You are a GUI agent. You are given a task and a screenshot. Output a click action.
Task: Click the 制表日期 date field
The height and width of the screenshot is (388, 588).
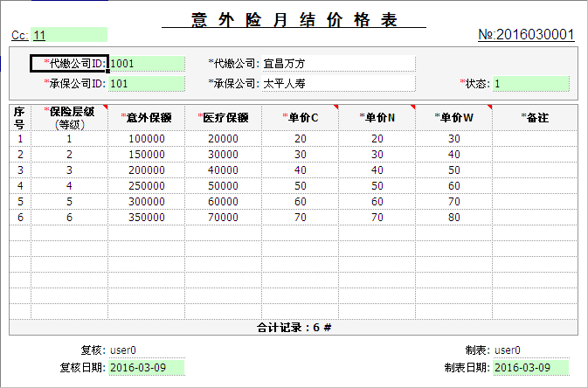point(530,367)
